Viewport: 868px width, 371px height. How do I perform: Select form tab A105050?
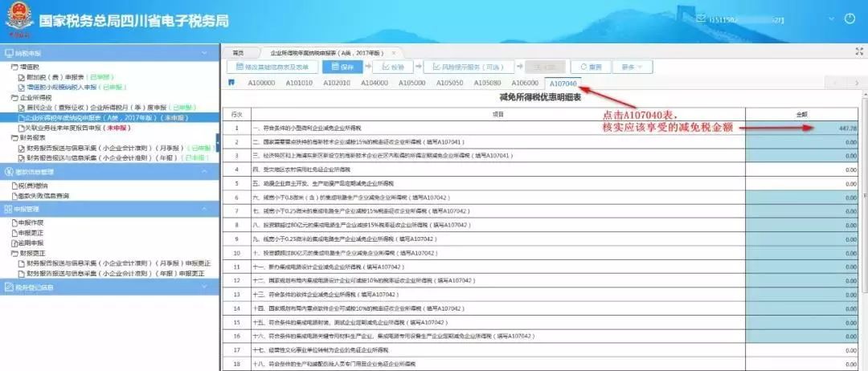(449, 83)
